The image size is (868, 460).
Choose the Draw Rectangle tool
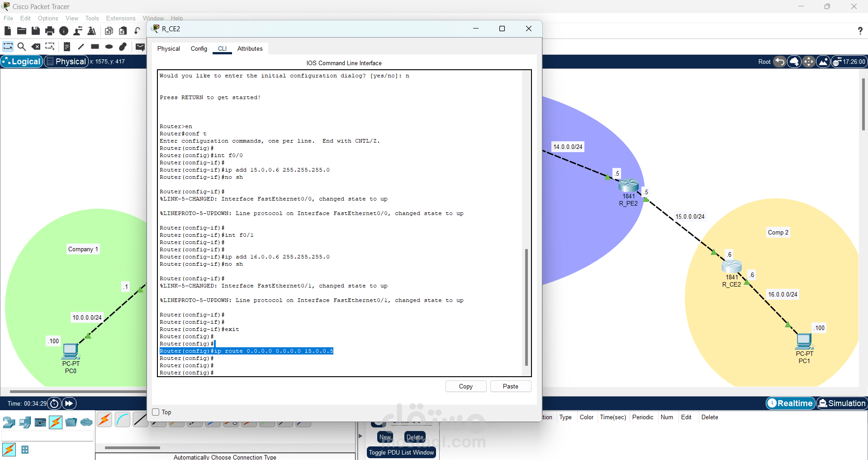pyautogui.click(x=95, y=47)
